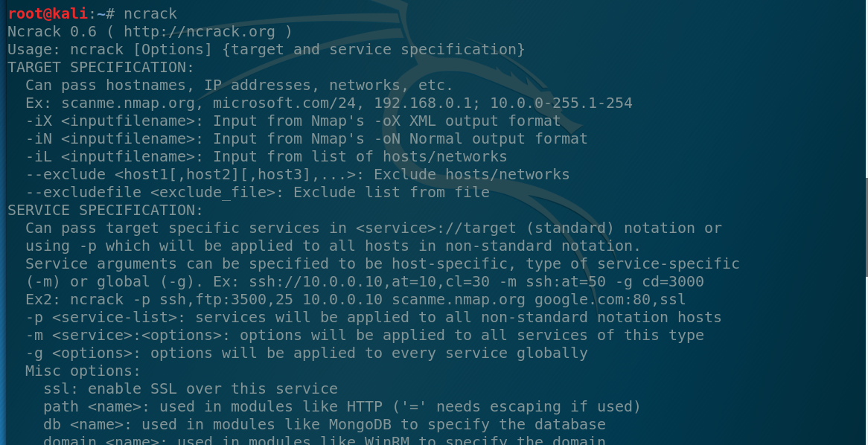Click the Misc options heading

pos(83,371)
